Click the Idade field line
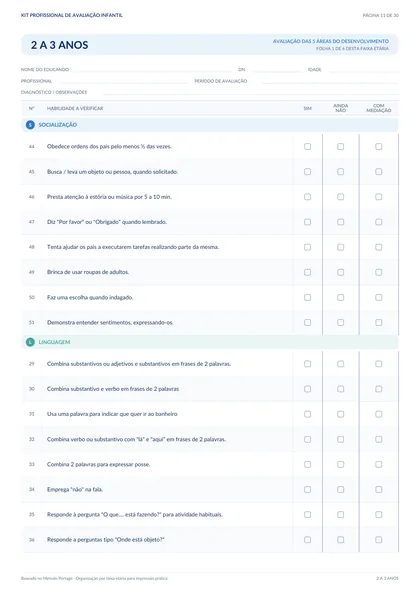 click(x=364, y=70)
